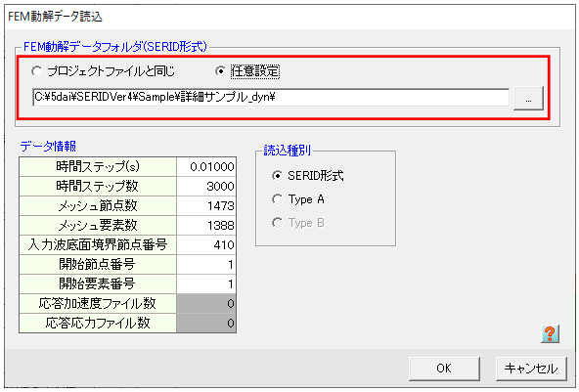Edit メッシュ要素数 value 1388
The width and height of the screenshot is (579, 392).
206,226
